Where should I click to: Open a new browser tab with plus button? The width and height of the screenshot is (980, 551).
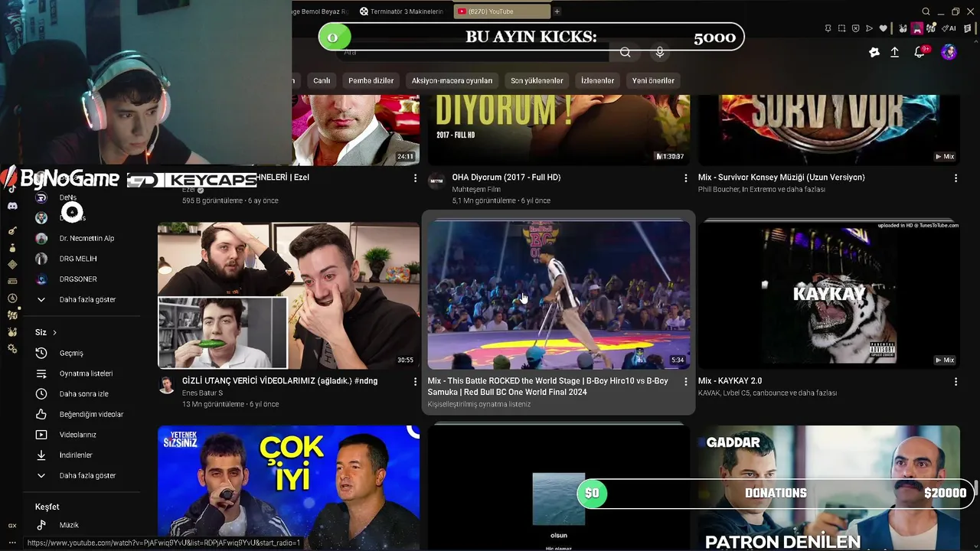557,11
